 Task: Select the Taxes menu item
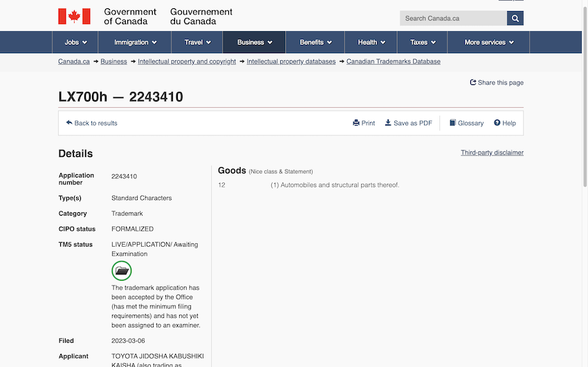point(423,42)
